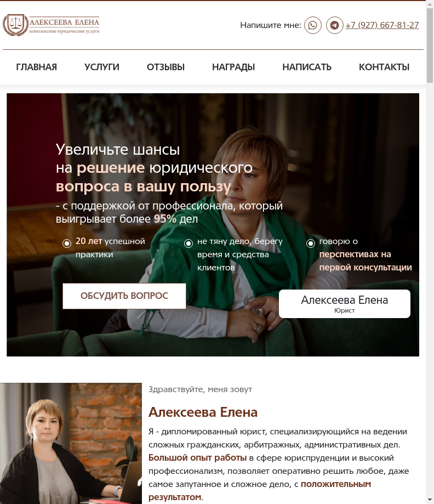Click the ОБСУДИТЬ ВОПРОС button
Screen dimensions: 434x504
(124, 296)
